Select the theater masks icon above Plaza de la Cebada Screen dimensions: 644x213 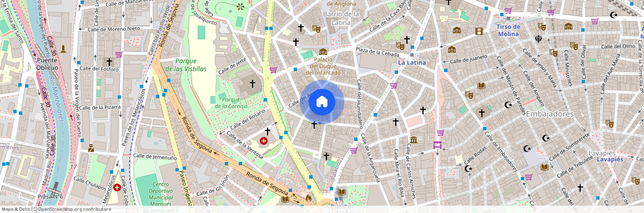400,46
